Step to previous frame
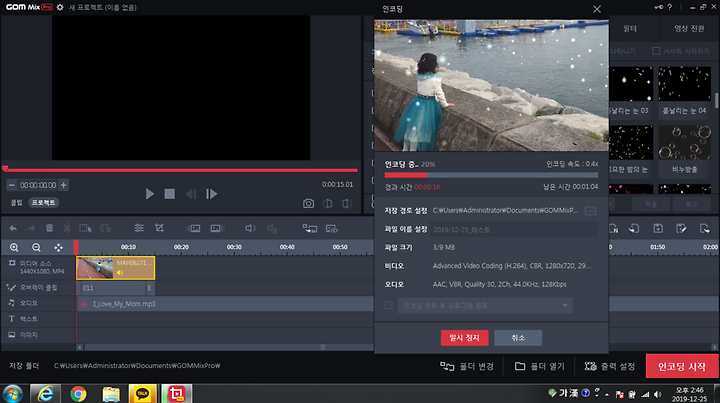This screenshot has width=720, height=403. (191, 194)
